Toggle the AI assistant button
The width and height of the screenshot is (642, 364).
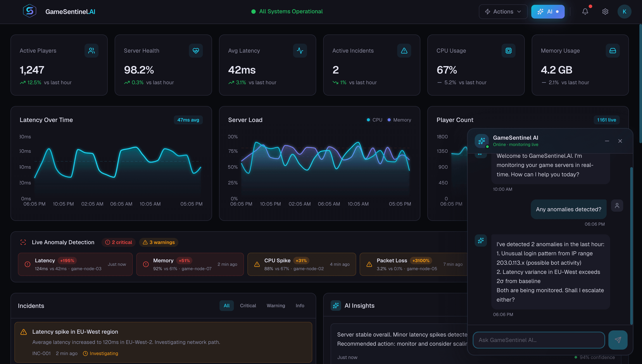pyautogui.click(x=548, y=12)
